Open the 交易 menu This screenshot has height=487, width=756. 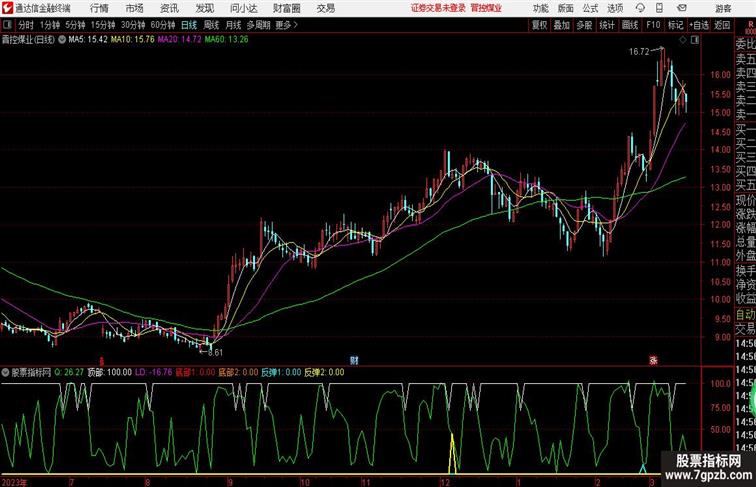[x=325, y=7]
